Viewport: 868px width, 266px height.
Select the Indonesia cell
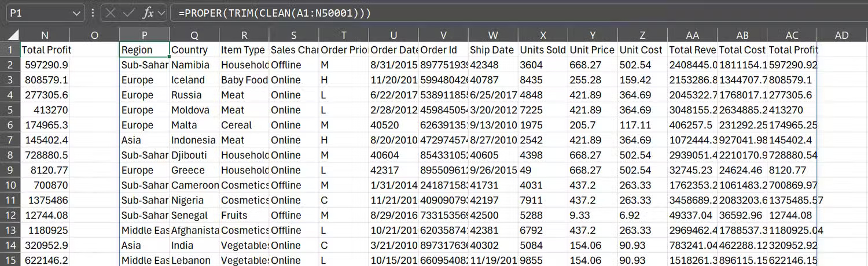pyautogui.click(x=194, y=140)
